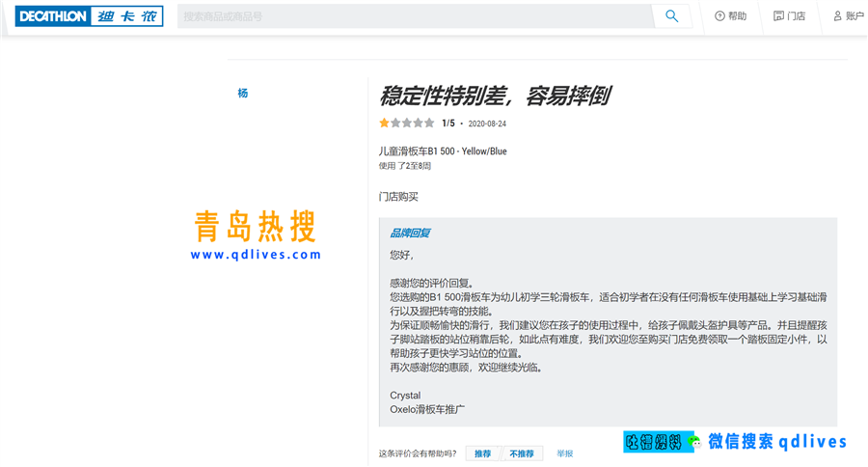Click the 品牌回复 brand reply heading
The height and width of the screenshot is (467, 868).
pyautogui.click(x=410, y=233)
